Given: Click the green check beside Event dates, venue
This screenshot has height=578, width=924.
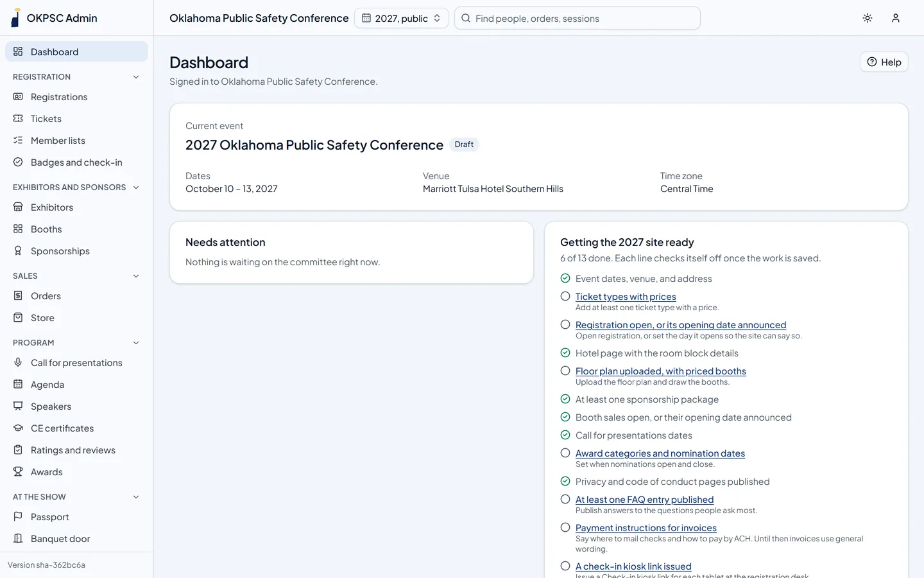Looking at the screenshot, I should coord(565,278).
